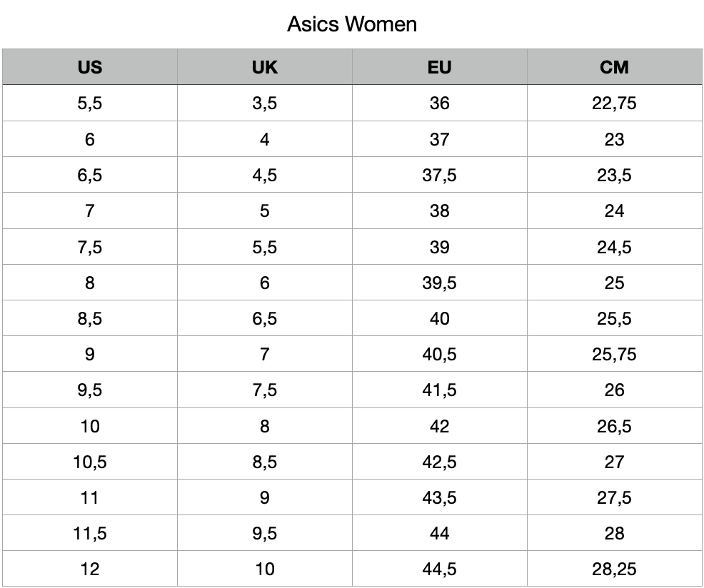The height and width of the screenshot is (588, 704).
Task: Click the US size 12 cell
Action: click(x=90, y=569)
